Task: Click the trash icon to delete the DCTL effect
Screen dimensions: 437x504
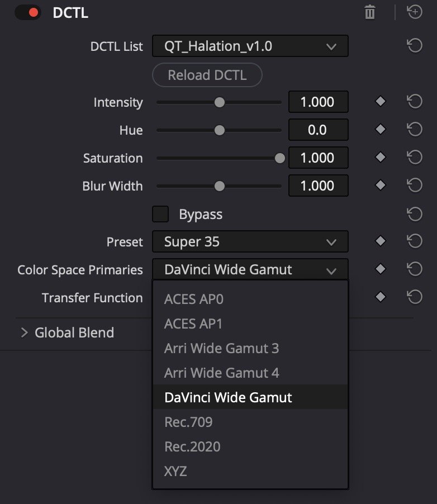Action: pos(369,12)
